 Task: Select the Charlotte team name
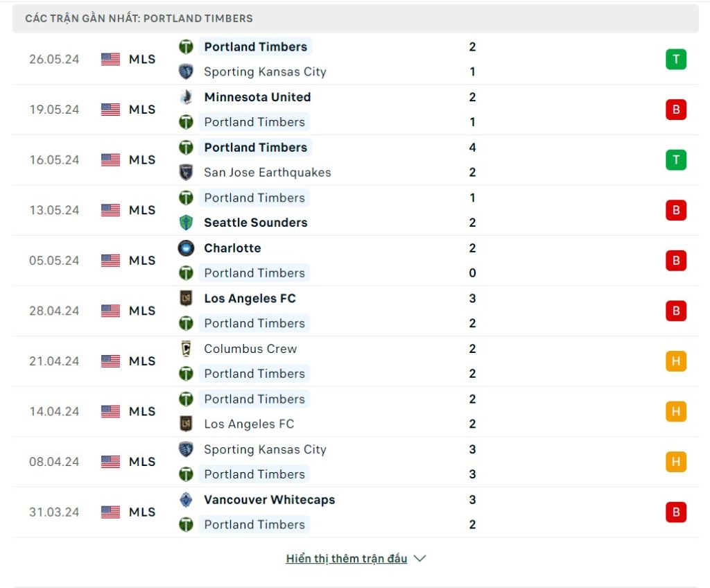232,248
